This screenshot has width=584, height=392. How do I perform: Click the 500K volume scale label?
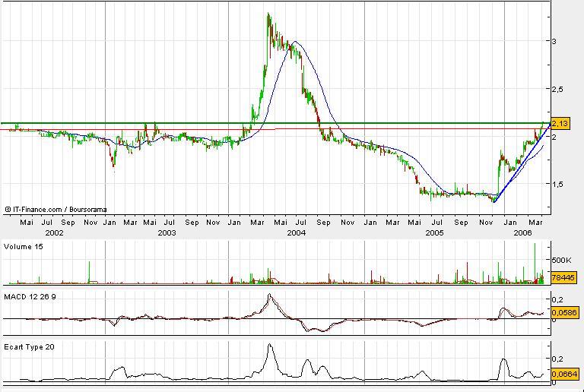click(x=563, y=259)
